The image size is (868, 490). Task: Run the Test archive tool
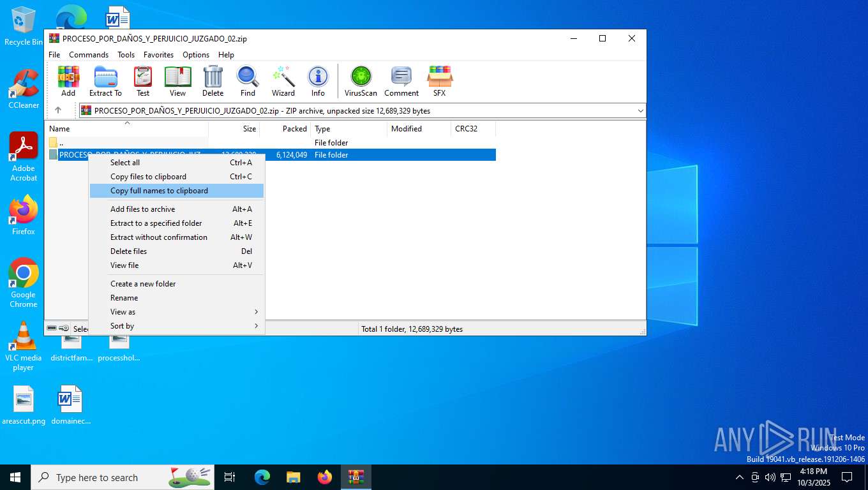point(143,81)
